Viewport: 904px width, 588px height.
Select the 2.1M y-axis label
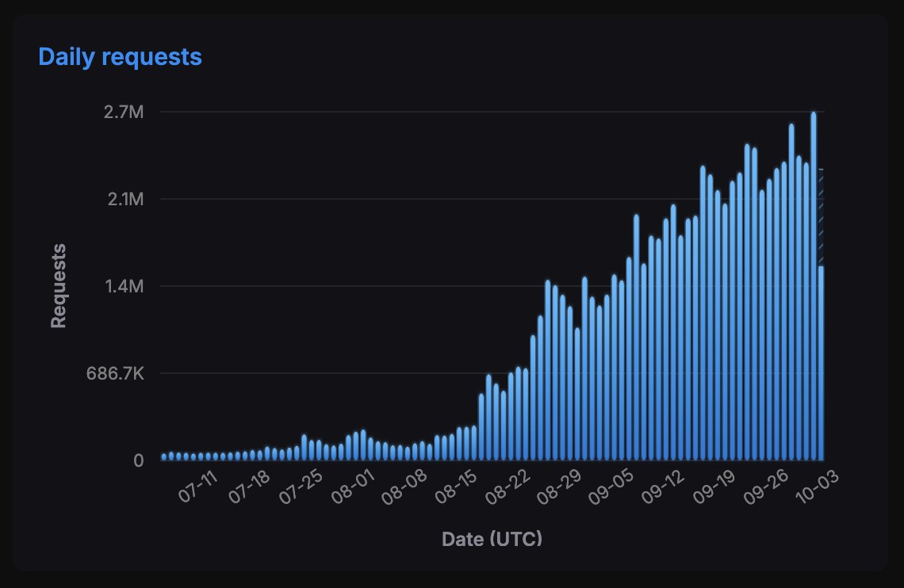(125, 199)
